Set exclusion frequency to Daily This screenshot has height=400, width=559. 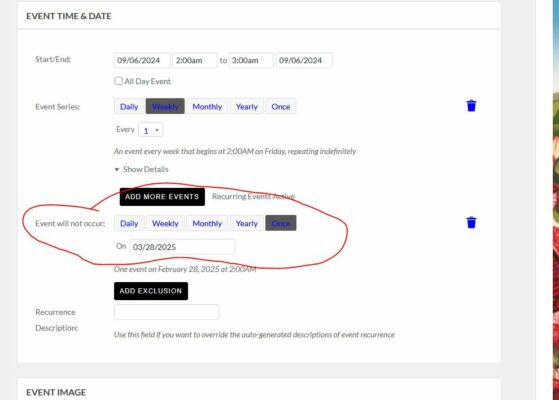tap(129, 223)
